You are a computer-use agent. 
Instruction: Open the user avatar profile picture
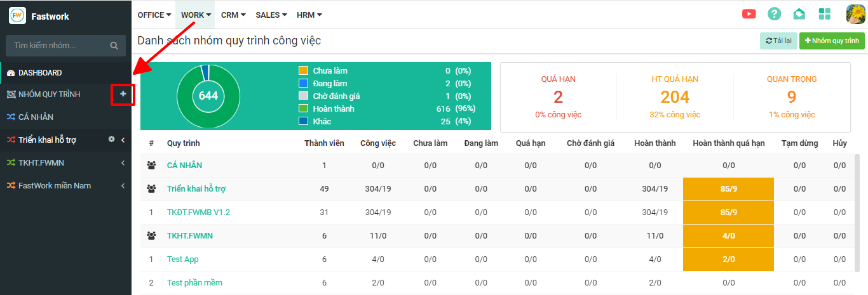tap(855, 14)
